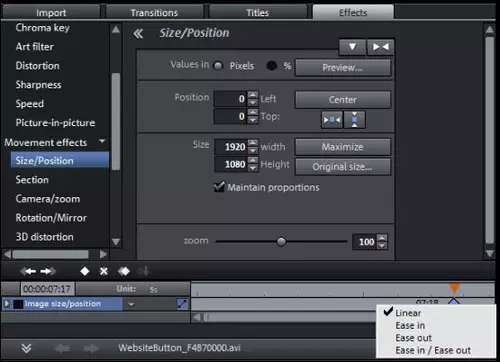Increase the Top position with the up spinner
The width and height of the screenshot is (500, 362).
tap(253, 113)
